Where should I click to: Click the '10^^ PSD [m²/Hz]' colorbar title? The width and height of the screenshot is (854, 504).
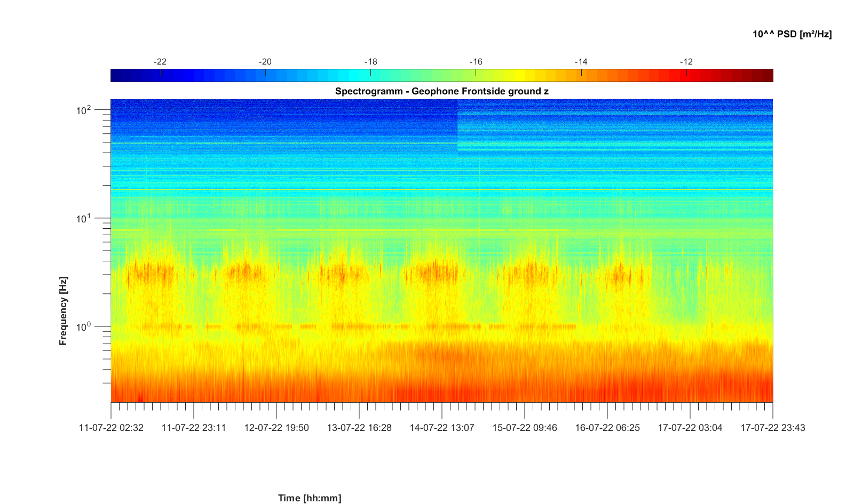click(792, 34)
